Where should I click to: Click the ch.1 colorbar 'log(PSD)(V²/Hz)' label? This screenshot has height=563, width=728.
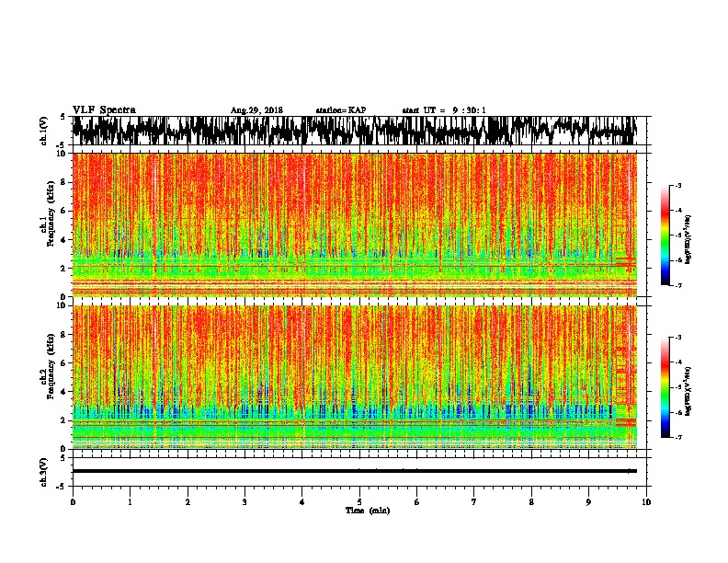coord(688,240)
